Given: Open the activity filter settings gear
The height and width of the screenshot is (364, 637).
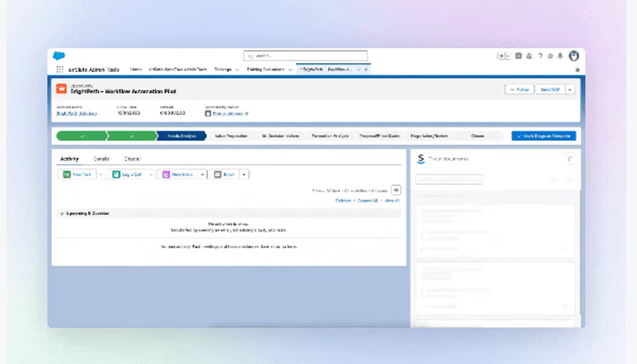Looking at the screenshot, I should click(396, 190).
